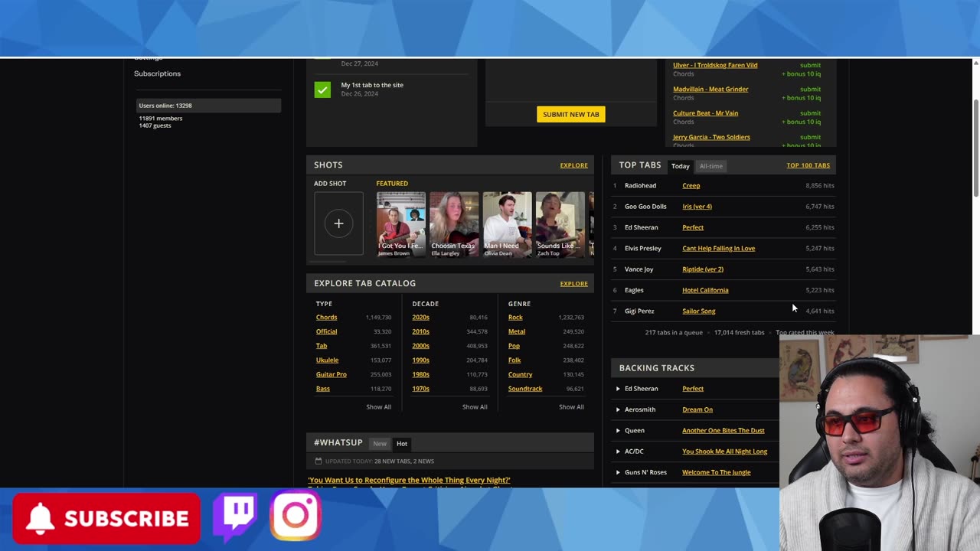This screenshot has width=980, height=551.
Task: Open Radiohead's Creep tab
Action: (691, 185)
